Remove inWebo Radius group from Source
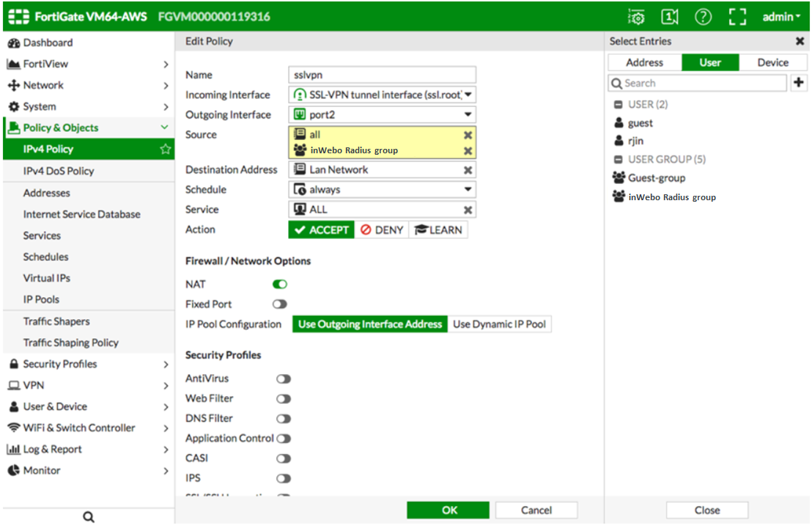The image size is (812, 528). pos(468,151)
